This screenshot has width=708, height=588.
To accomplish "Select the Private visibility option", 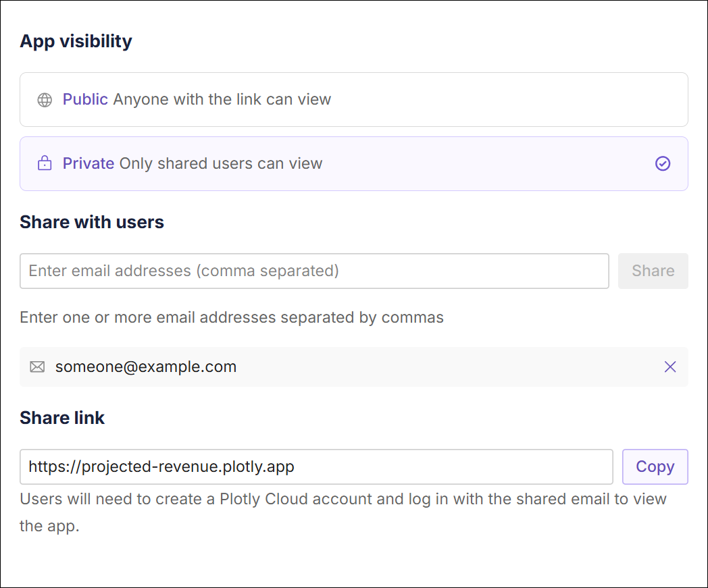I will click(x=353, y=164).
